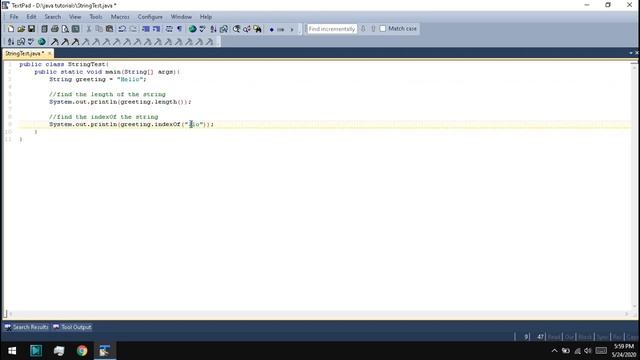Click the comment '//find the length of the string'

click(x=107, y=94)
